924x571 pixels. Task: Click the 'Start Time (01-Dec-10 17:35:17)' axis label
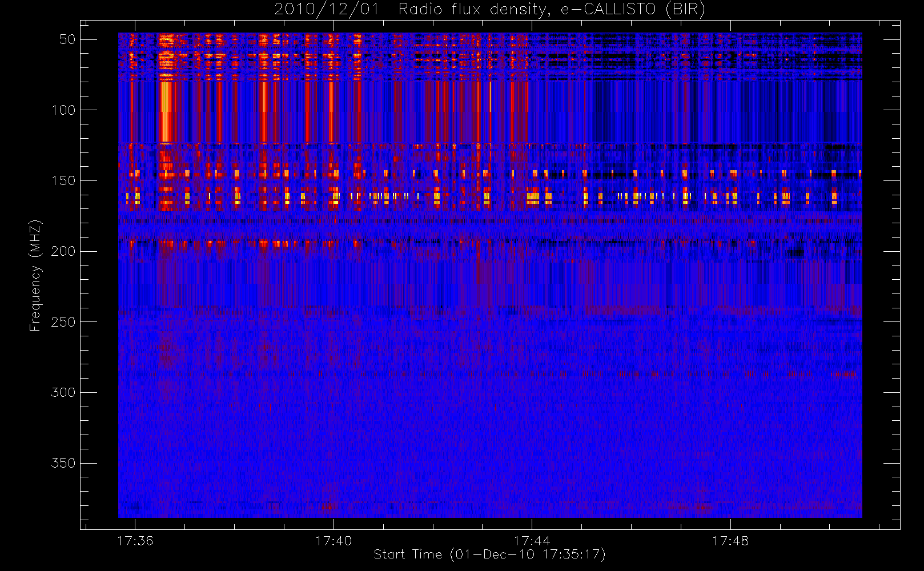pos(489,554)
